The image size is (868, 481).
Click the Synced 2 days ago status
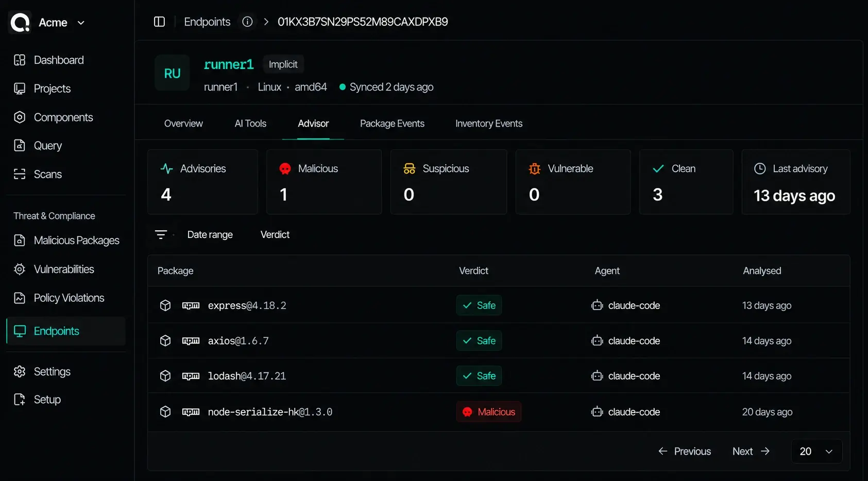pyautogui.click(x=386, y=87)
